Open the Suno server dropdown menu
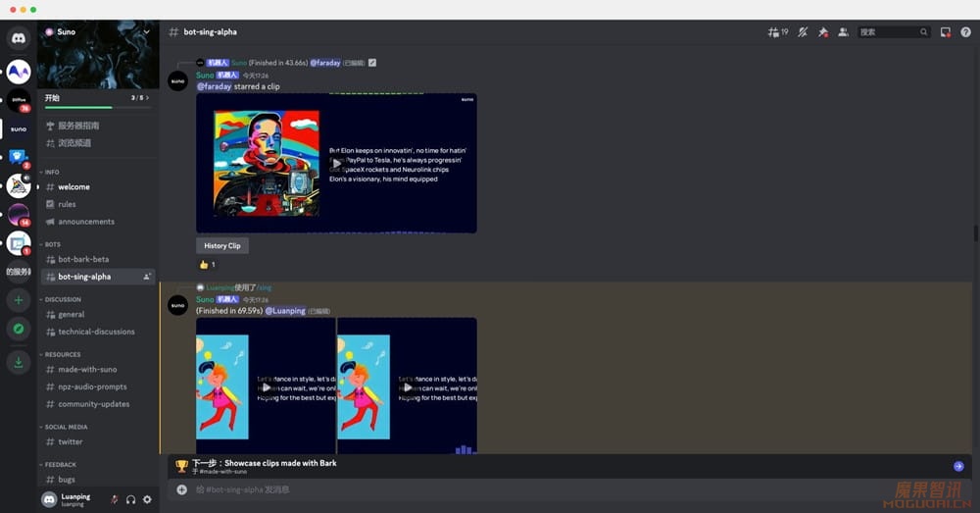 [x=146, y=32]
